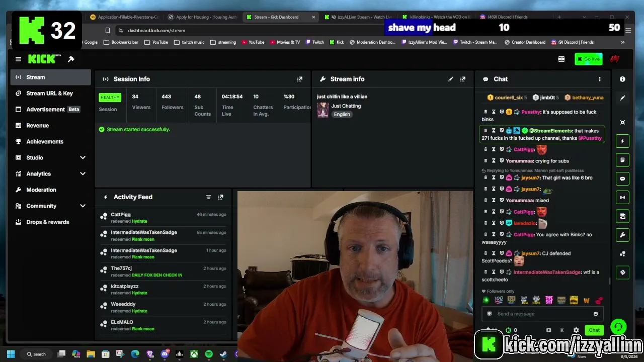
Task: Open Microsoft Edge from the taskbar
Action: pyautogui.click(x=135, y=354)
